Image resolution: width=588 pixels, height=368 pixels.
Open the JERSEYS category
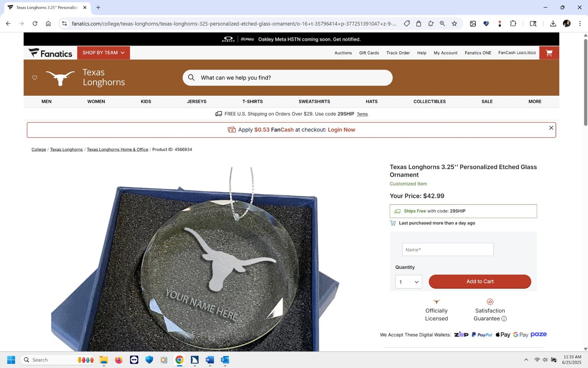point(197,102)
